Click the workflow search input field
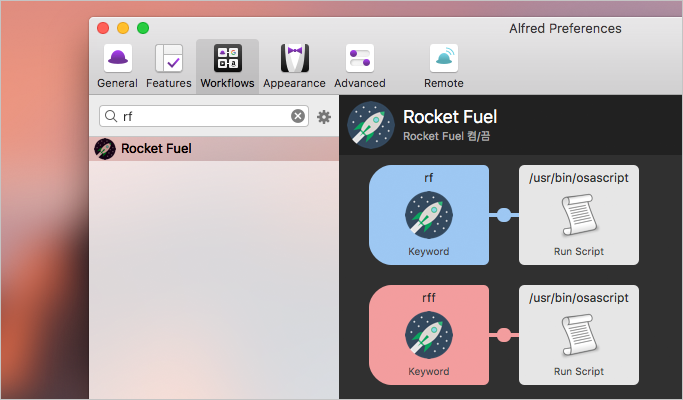Viewport: 683px width, 400px height. 204,116
